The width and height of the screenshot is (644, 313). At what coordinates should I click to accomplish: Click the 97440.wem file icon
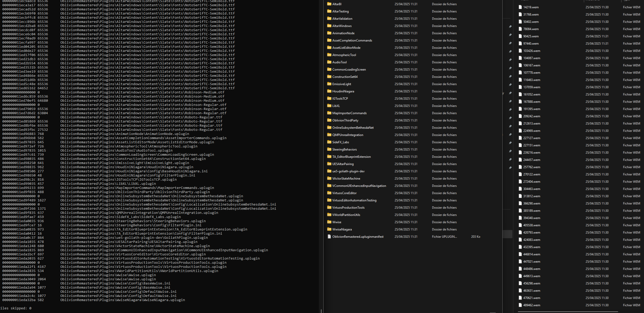(520, 44)
